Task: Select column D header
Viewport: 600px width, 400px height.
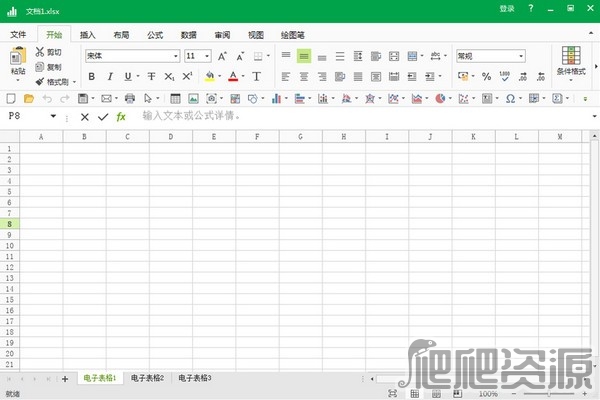Action: pos(171,137)
